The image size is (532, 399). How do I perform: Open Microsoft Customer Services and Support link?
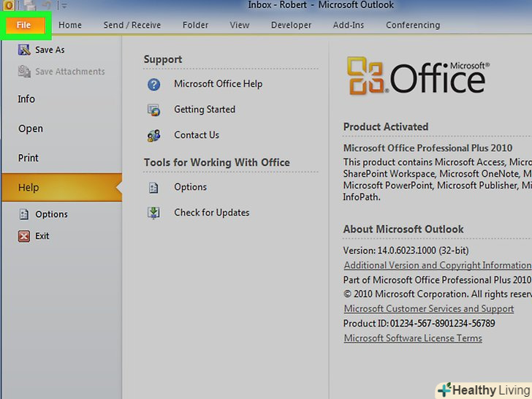pyautogui.click(x=428, y=309)
